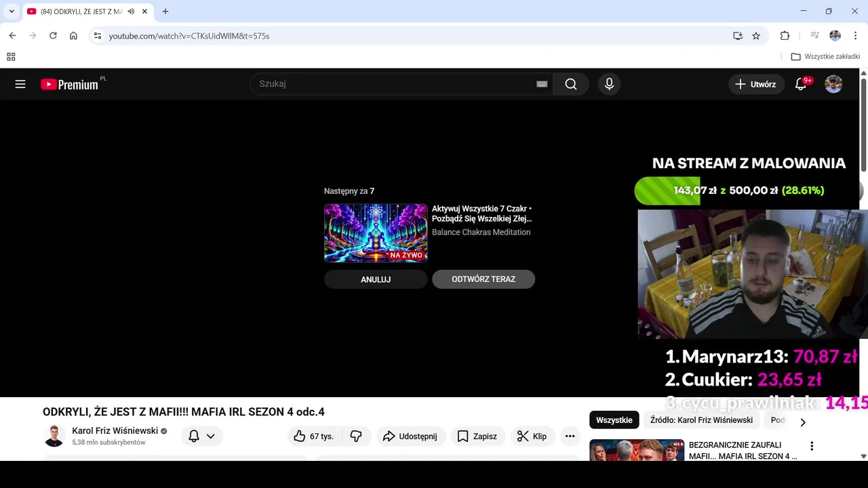Screen dimensions: 868x488
Task: Play next video with ODTWÓRZ TERAZ
Action: (484, 279)
